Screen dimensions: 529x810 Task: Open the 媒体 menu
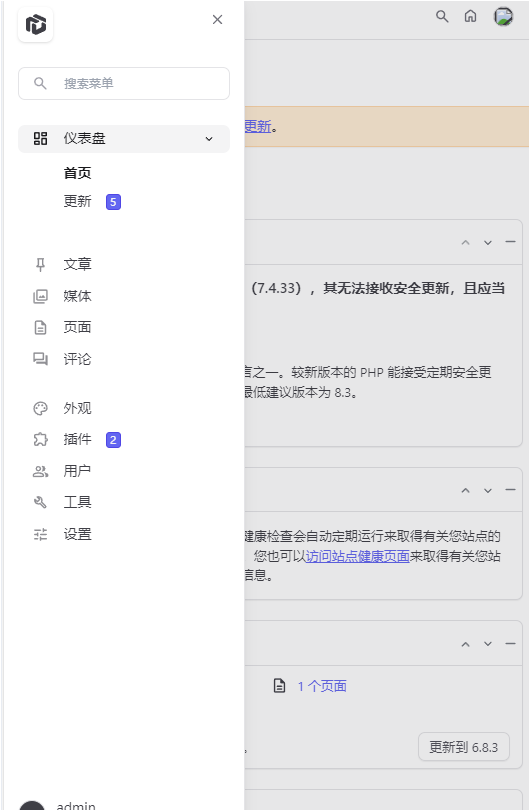pos(77,296)
